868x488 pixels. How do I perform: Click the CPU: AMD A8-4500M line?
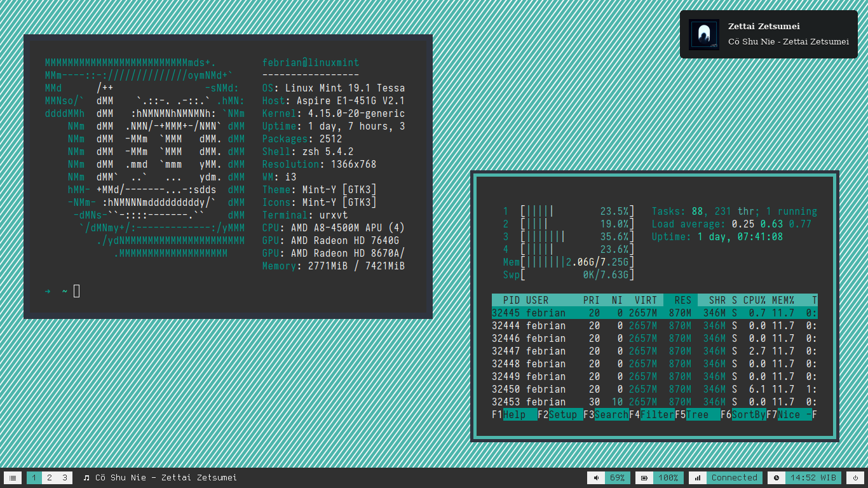[334, 227]
